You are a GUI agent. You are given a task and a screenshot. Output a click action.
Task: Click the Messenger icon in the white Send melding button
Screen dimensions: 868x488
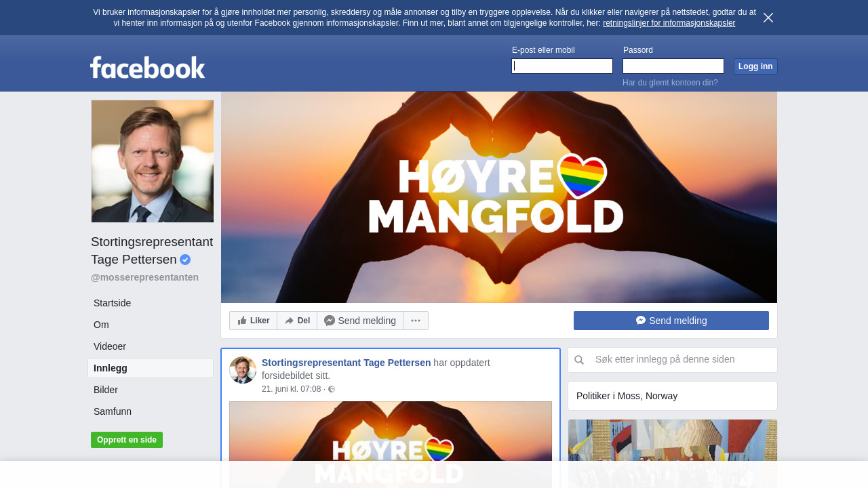[x=330, y=321]
